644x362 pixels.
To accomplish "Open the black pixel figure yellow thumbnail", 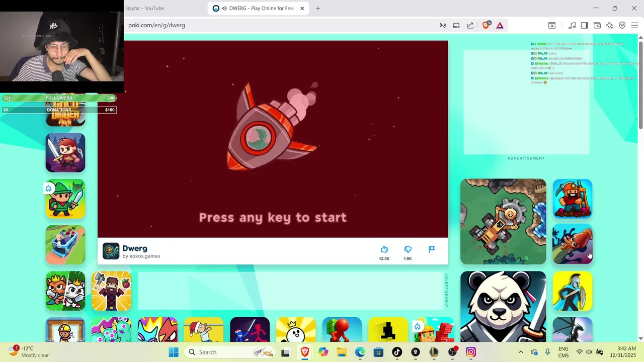I will 388,330.
